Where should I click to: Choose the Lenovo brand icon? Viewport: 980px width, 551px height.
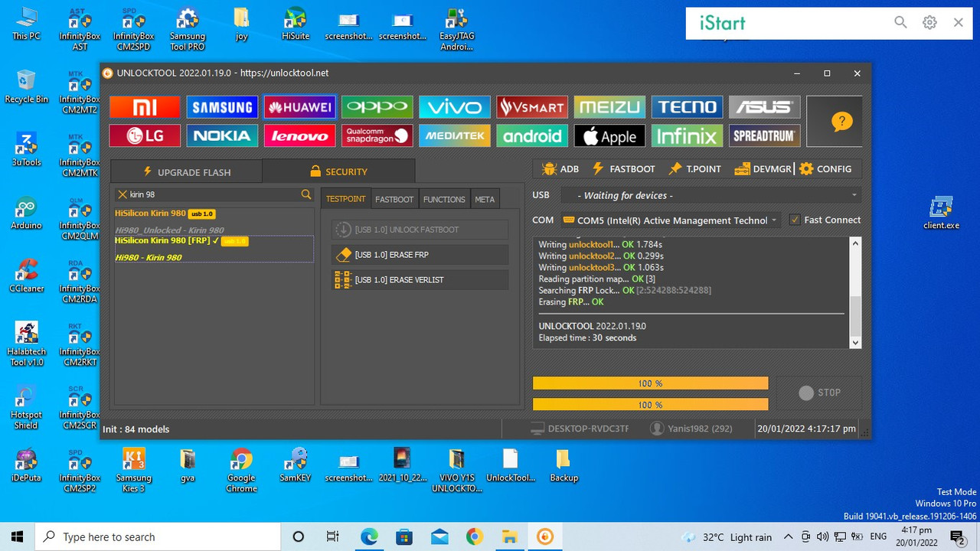click(x=299, y=136)
